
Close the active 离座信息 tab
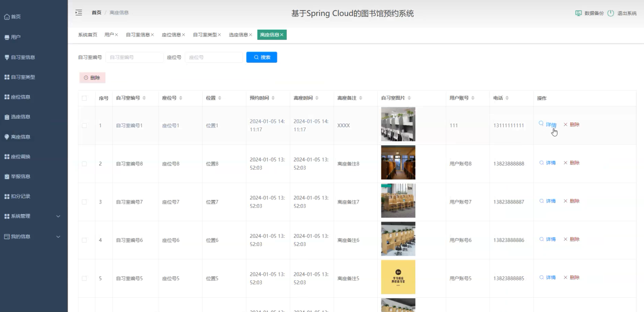[282, 35]
